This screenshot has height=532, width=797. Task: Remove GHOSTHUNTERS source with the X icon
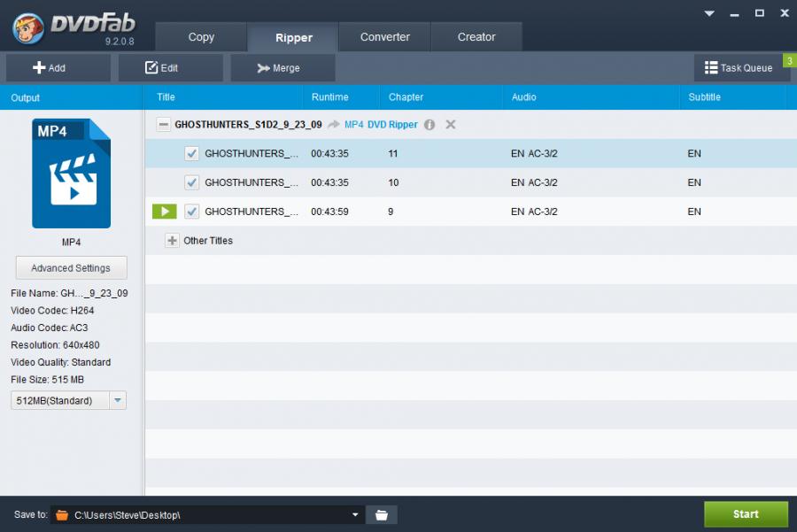click(x=451, y=125)
